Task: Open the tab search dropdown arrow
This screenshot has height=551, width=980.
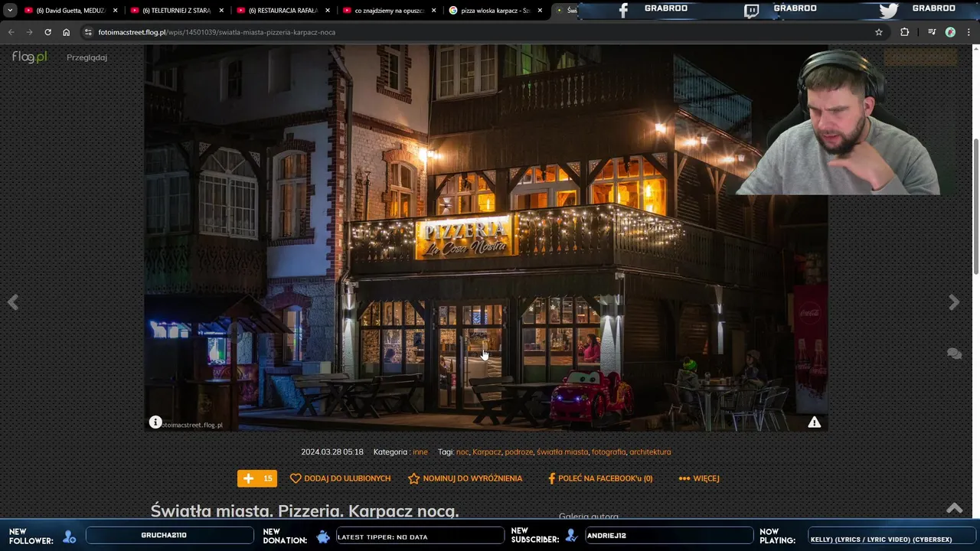Action: point(10,11)
